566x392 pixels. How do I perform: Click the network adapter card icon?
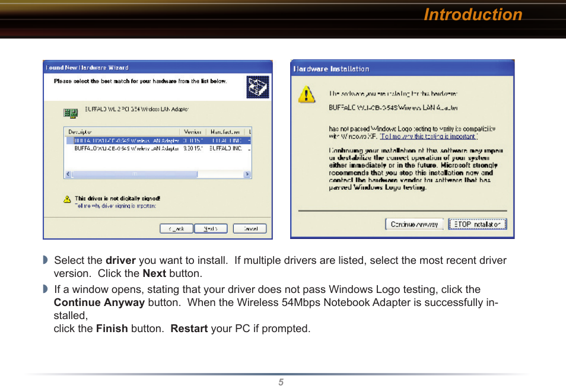pyautogui.click(x=71, y=113)
